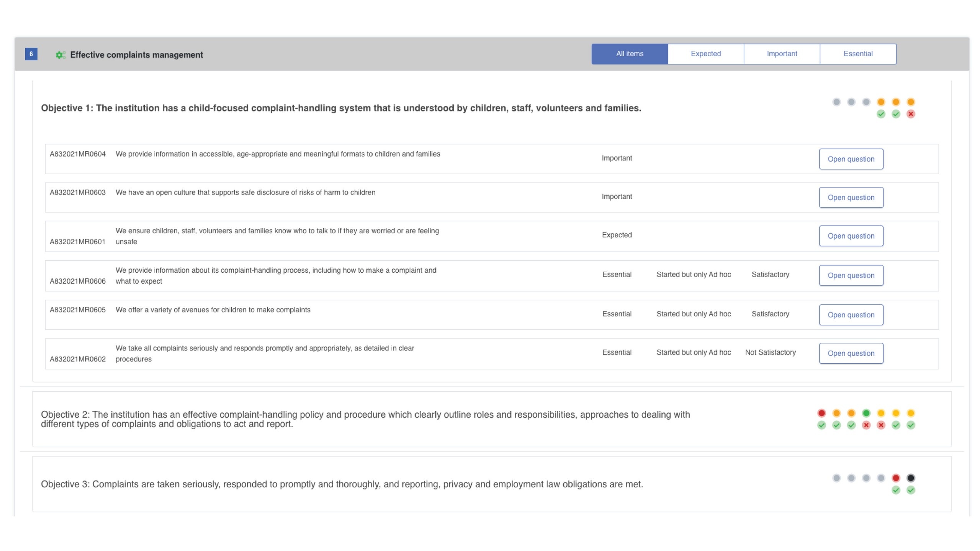The image size is (980, 551).
Task: Click the first grey dot in Objective 1
Action: (836, 102)
